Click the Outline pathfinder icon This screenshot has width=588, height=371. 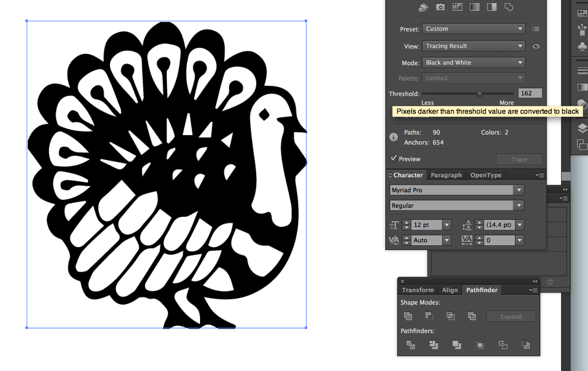point(503,345)
